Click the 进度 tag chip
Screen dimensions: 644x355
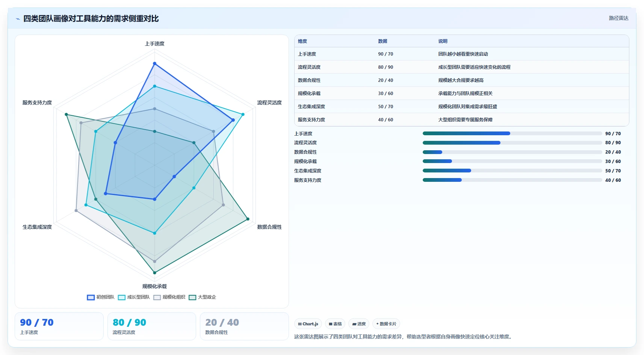pyautogui.click(x=359, y=324)
